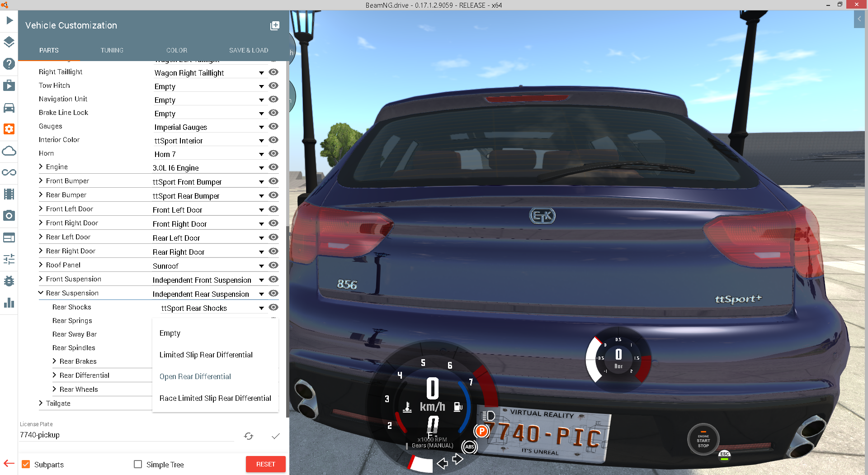
Task: Open the Independent Front Suspension dropdown
Action: [x=209, y=280]
